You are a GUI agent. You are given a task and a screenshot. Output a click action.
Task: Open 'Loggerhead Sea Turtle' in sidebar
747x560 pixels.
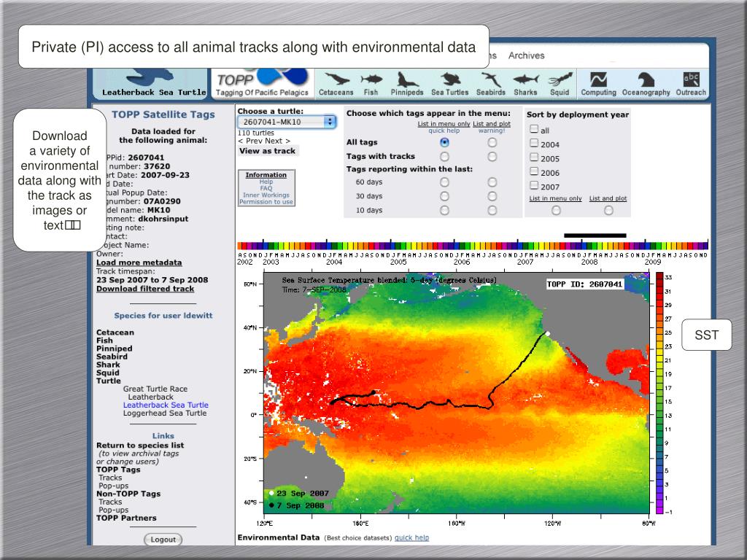point(165,413)
